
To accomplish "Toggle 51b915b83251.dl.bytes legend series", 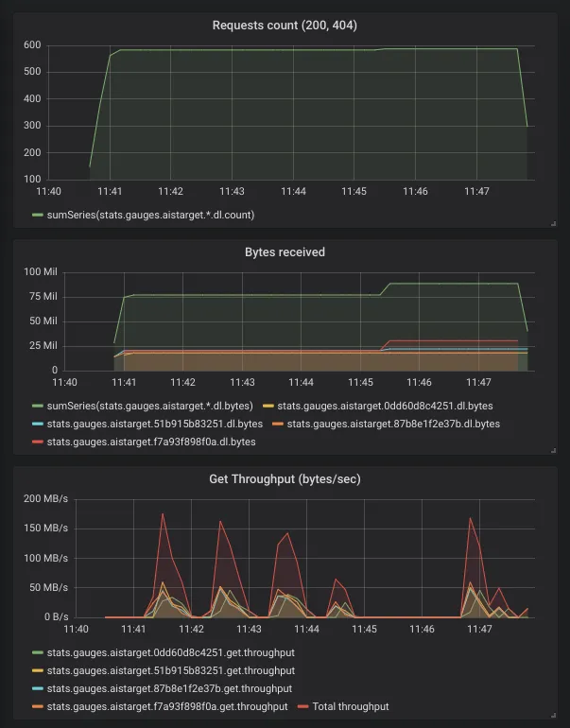I will tap(155, 424).
